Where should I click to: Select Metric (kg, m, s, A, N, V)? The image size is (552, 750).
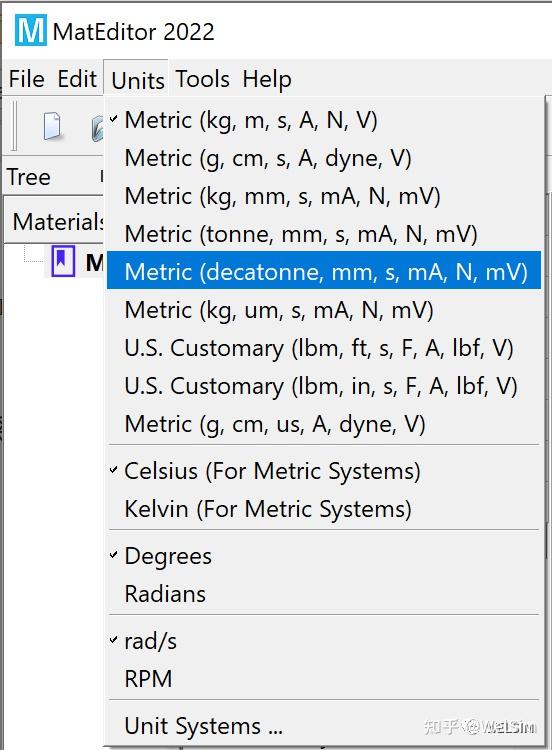point(324,120)
